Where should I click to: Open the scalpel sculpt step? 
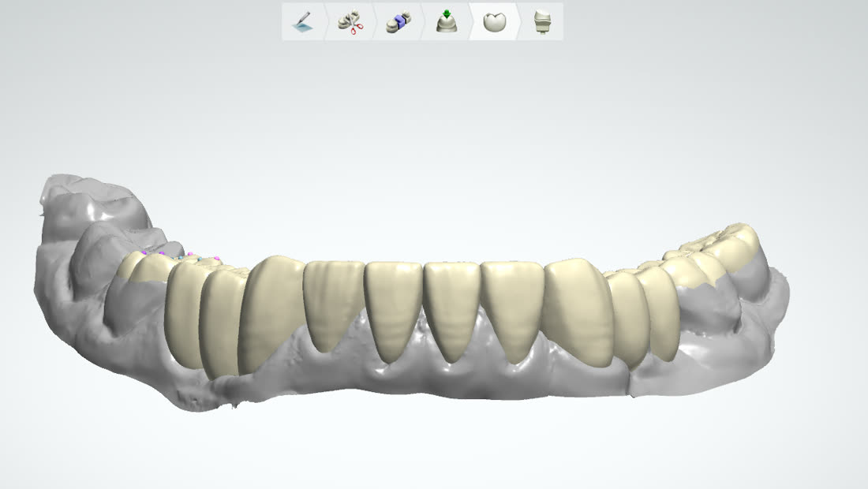(x=303, y=22)
